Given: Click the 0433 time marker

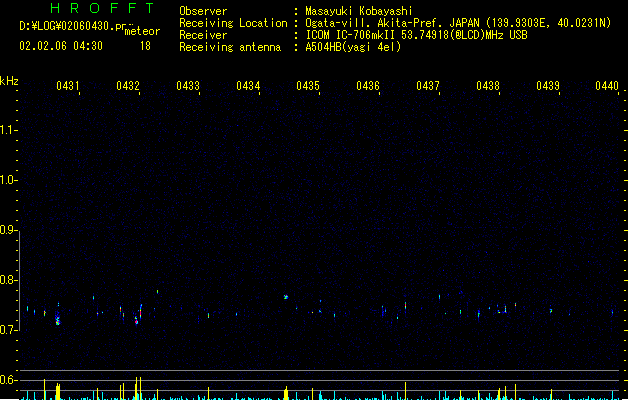Looking at the screenshot, I should point(188,86).
